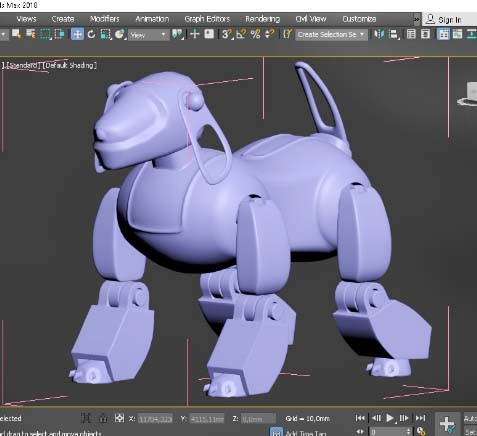This screenshot has height=436, width=477.
Task: Open the Customize menu
Action: click(x=359, y=19)
